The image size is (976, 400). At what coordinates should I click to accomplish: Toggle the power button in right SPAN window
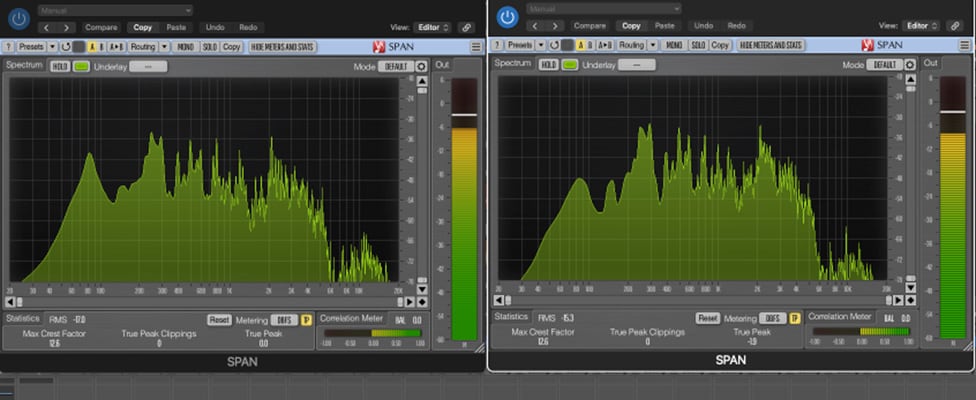507,17
